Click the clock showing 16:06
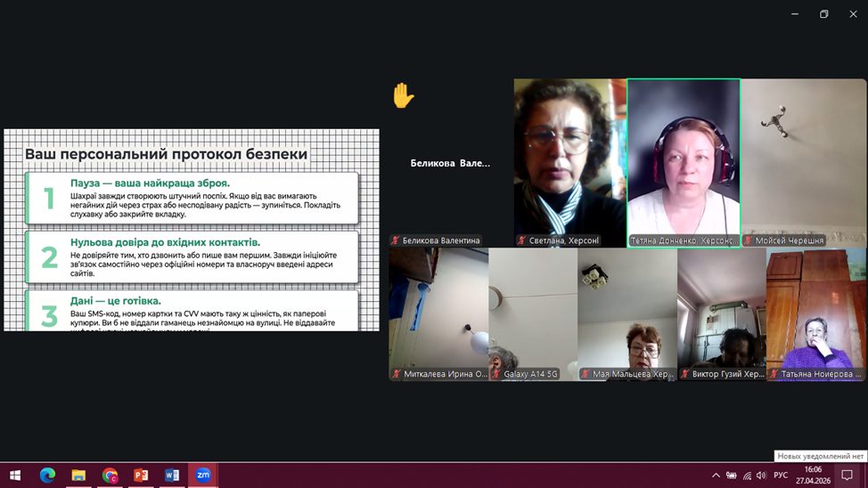Viewport: 868px width, 488px height. [x=813, y=475]
